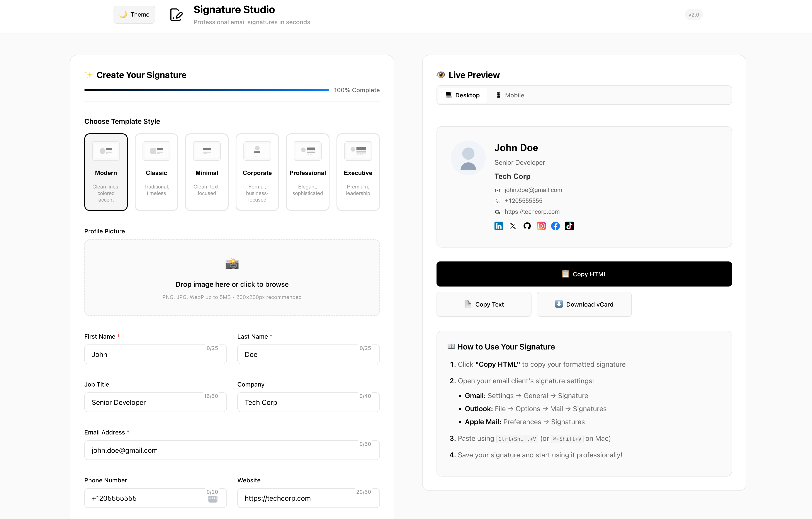Click the Signature Studio title text
Screen dimensions: 812x519
point(234,9)
